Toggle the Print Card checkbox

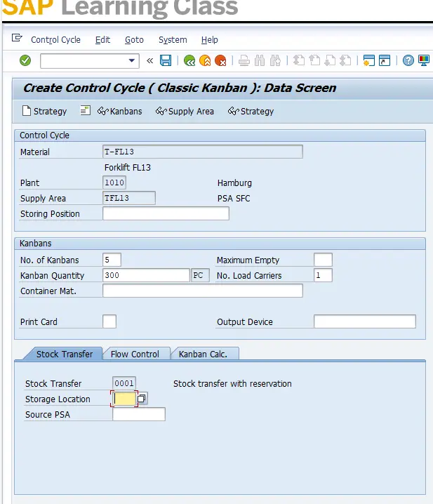(x=109, y=321)
